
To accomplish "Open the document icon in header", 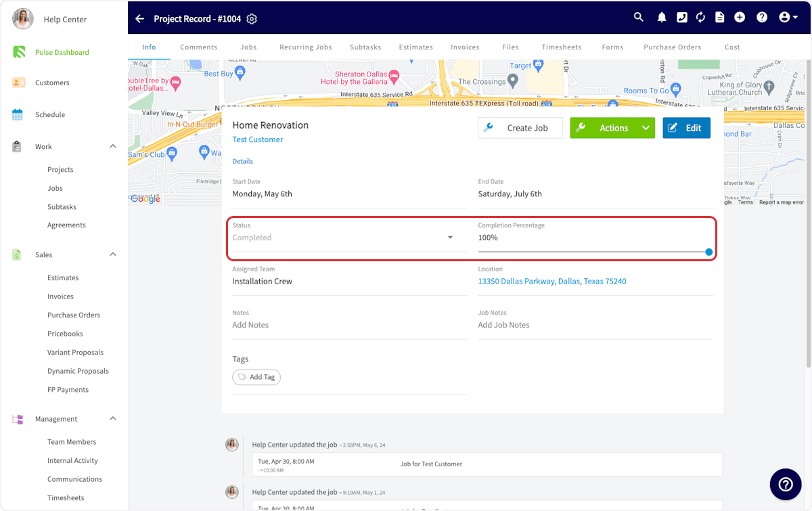I will [719, 18].
